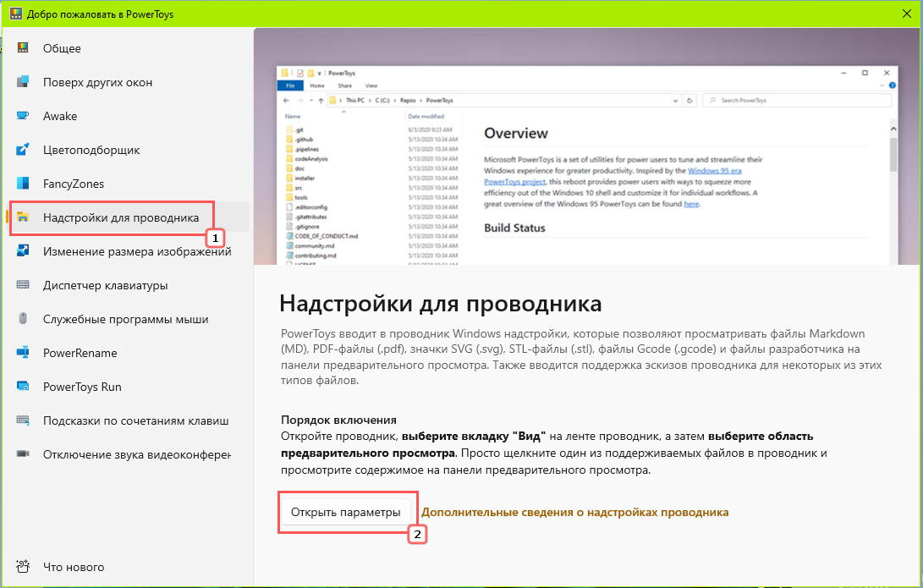Click the Порядок включения subheading

click(338, 420)
